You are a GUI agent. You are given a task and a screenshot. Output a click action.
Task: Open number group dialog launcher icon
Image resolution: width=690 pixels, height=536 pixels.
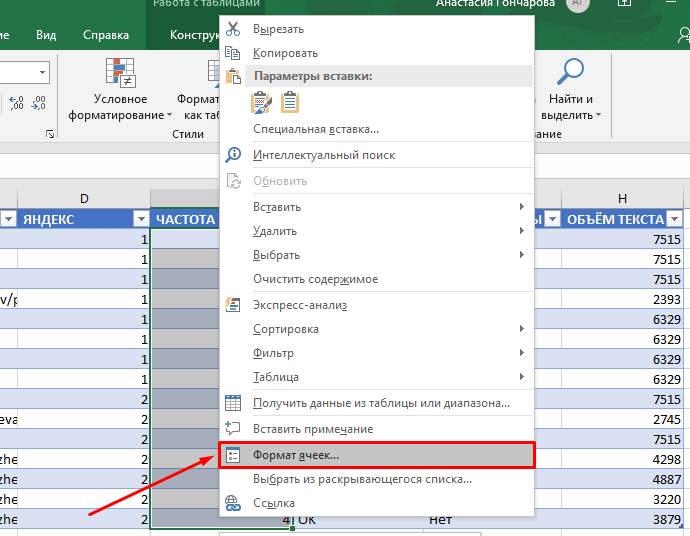[x=50, y=134]
